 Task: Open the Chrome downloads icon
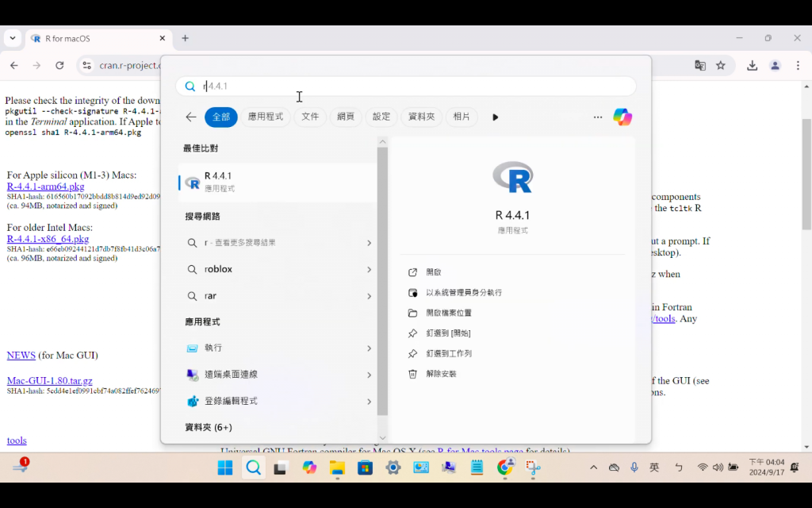[752, 65]
